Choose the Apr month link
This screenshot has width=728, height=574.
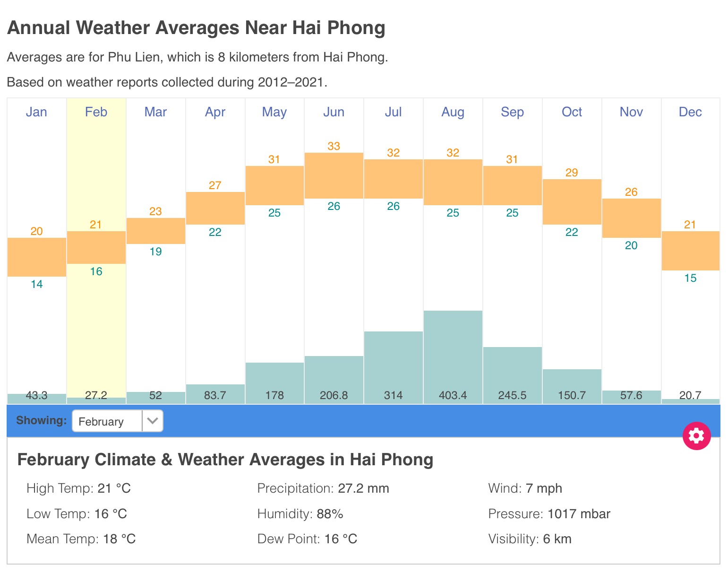215,112
